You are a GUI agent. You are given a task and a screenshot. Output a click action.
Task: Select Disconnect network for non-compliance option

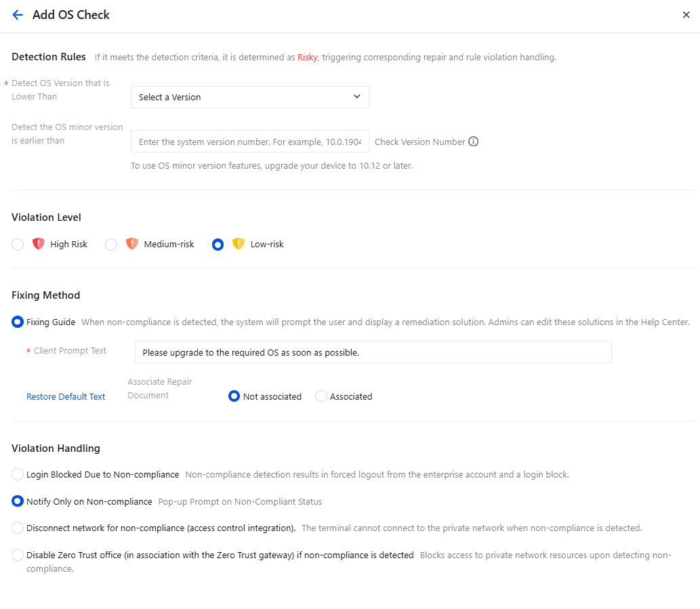point(18,528)
